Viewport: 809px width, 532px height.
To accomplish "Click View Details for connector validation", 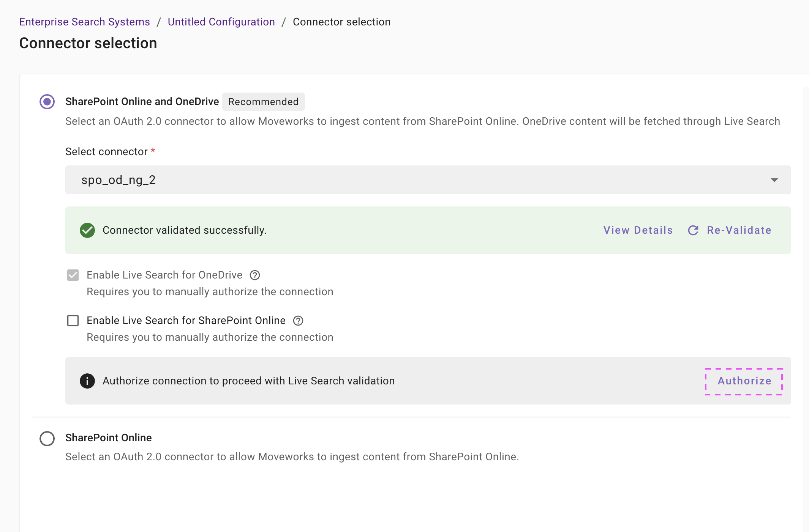I will click(638, 230).
